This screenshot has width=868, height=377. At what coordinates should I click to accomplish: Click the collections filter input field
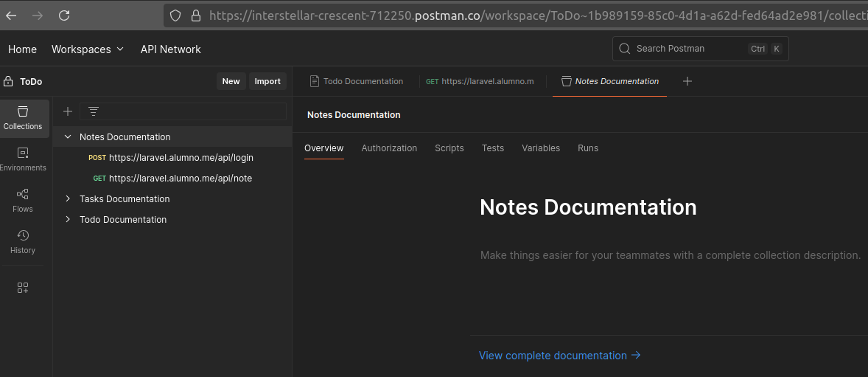tap(183, 111)
